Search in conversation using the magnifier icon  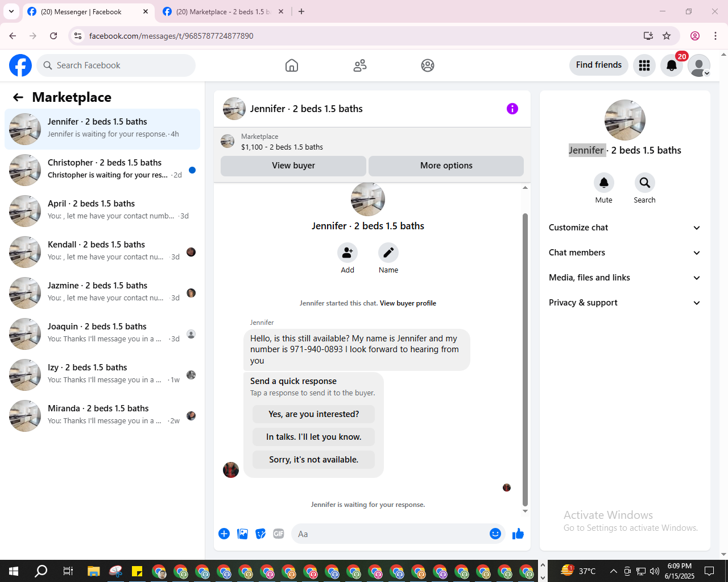[x=645, y=183]
